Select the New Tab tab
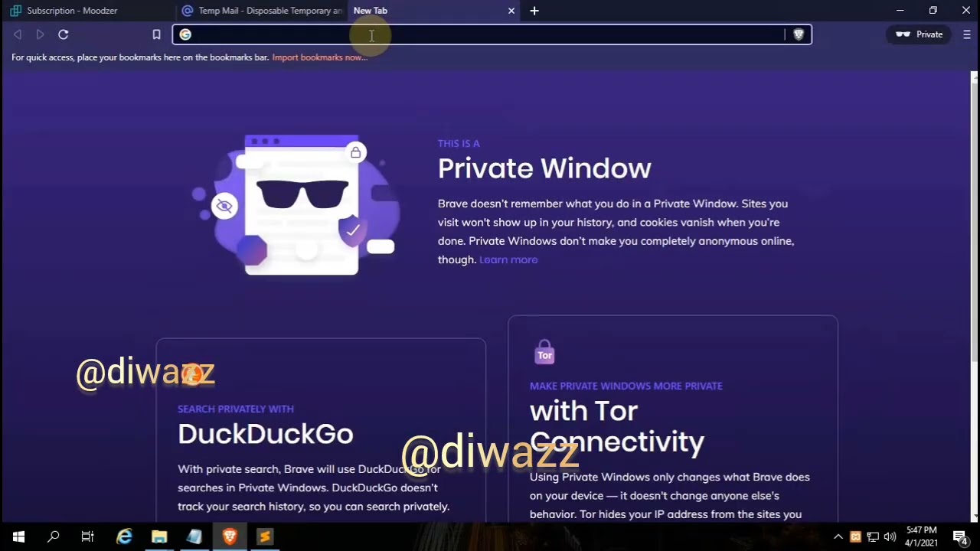 pyautogui.click(x=425, y=11)
